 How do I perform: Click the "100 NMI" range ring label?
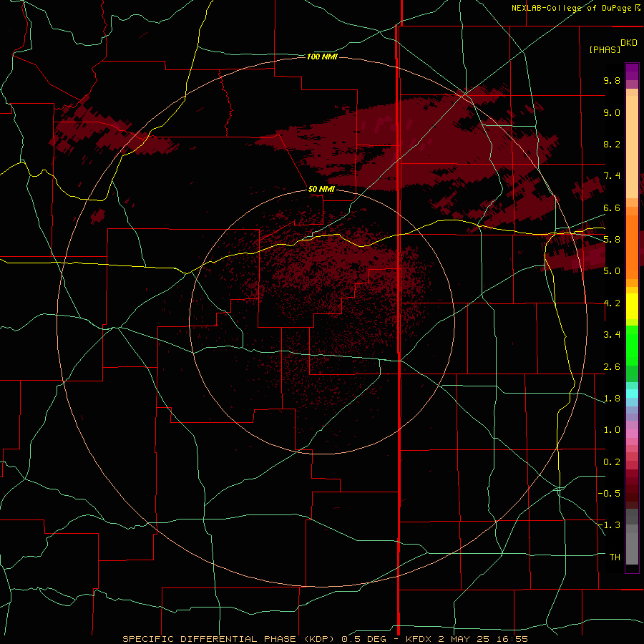tap(322, 57)
